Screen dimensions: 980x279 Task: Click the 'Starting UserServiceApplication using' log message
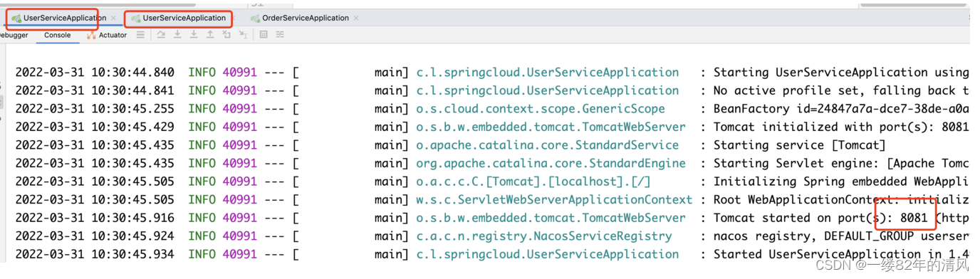click(x=841, y=73)
